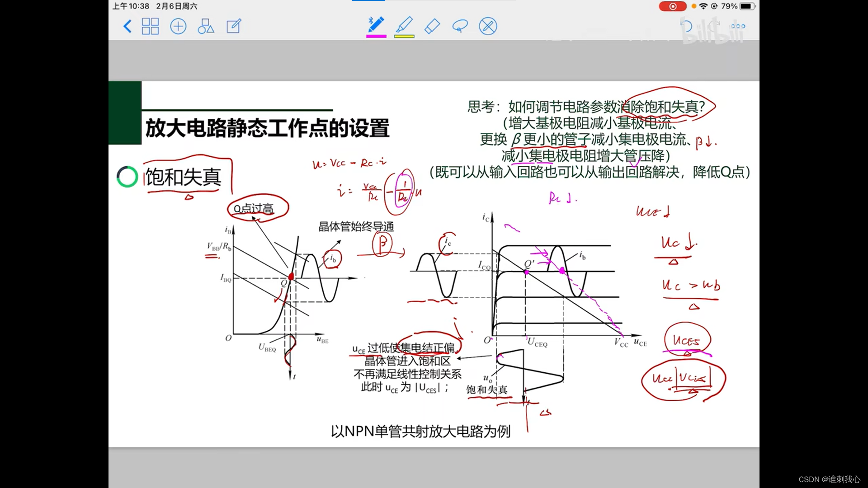
Task: Open the page grid overview
Action: pyautogui.click(x=150, y=26)
